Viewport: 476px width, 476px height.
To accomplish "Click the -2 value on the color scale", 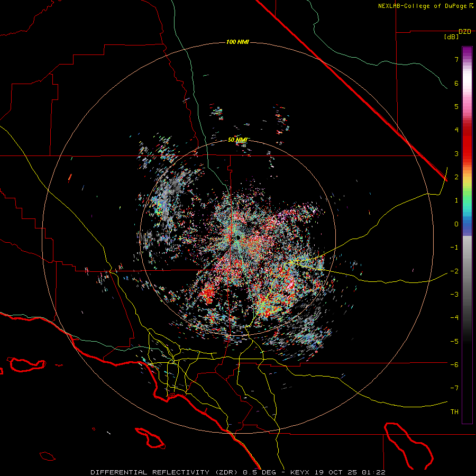I will (454, 271).
